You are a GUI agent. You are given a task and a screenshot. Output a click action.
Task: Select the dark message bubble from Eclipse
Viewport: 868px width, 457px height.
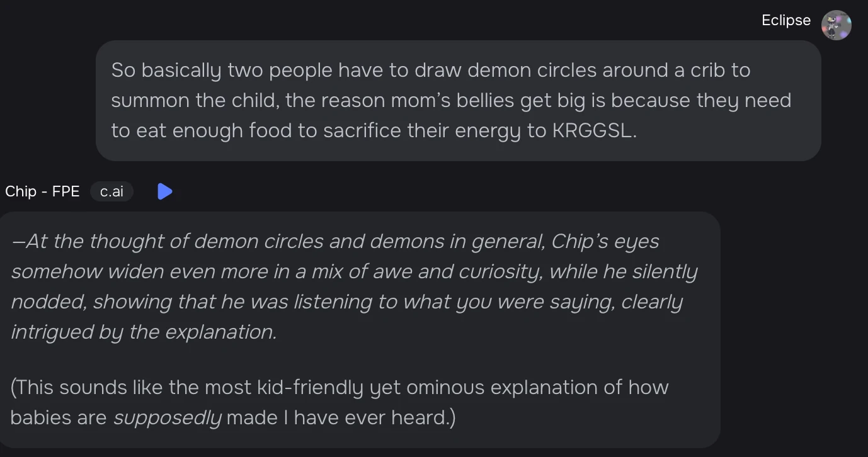click(x=458, y=101)
